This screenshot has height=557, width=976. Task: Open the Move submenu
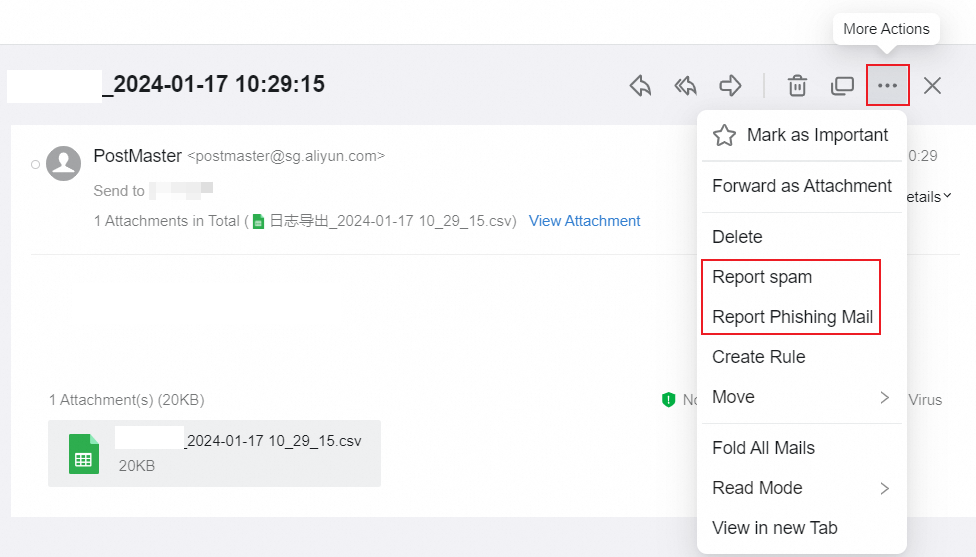pos(802,397)
